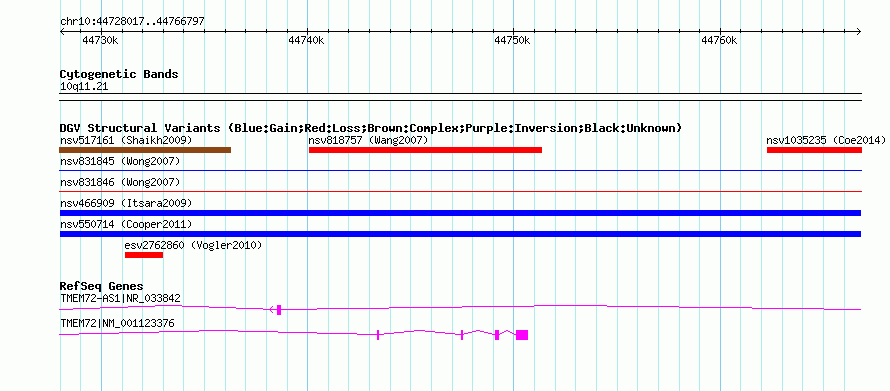The height and width of the screenshot is (391, 890).
Task: Click the 44730k ruler position label
Action: point(100,40)
